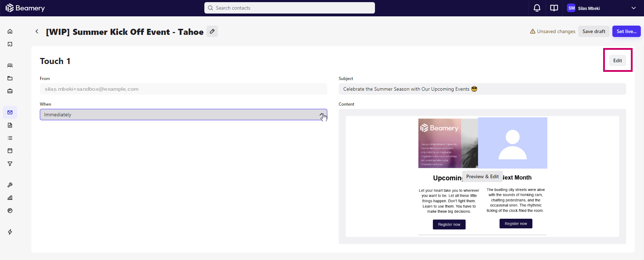Open the wrench tools sidebar icon
This screenshot has width=644, height=260.
coord(10,185)
